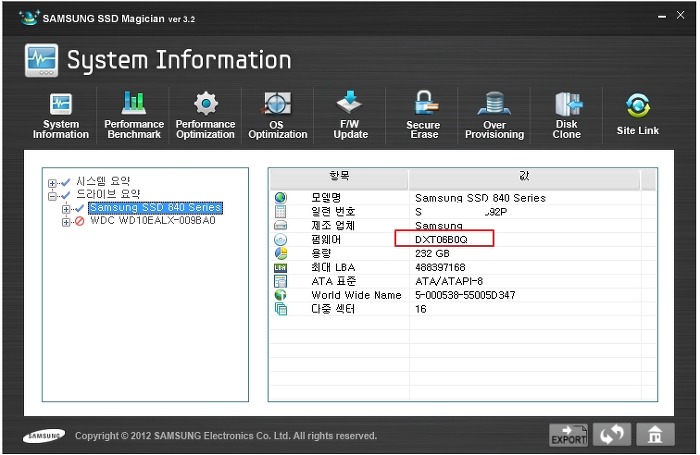Screen dimensions: 700x455
Task: Expand the 시스템 요약 tree node
Action: click(x=52, y=183)
